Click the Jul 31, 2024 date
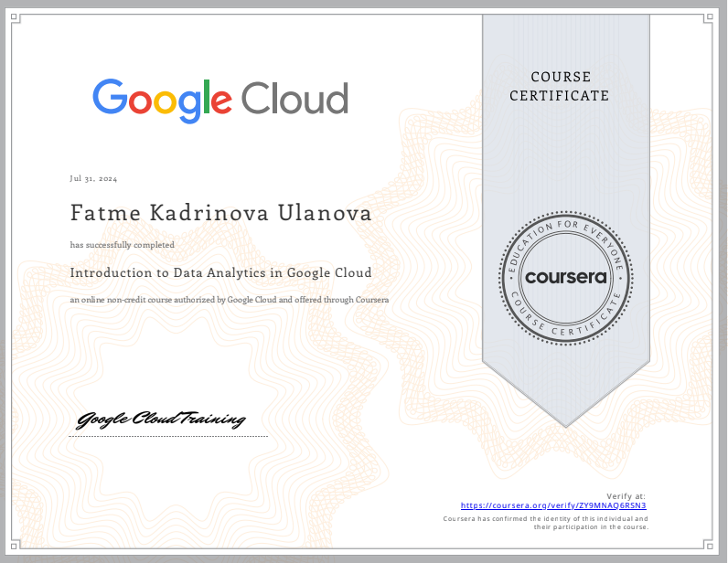728x563 pixels. tap(93, 178)
